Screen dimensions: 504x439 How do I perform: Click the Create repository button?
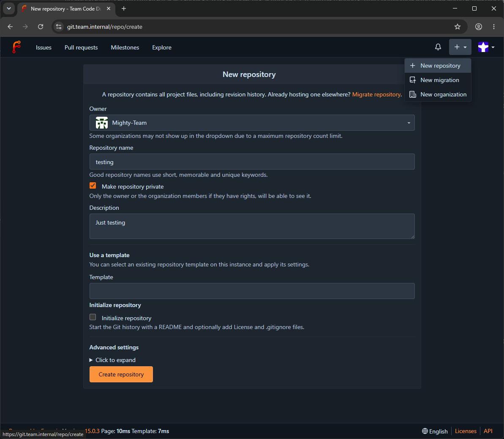point(121,374)
